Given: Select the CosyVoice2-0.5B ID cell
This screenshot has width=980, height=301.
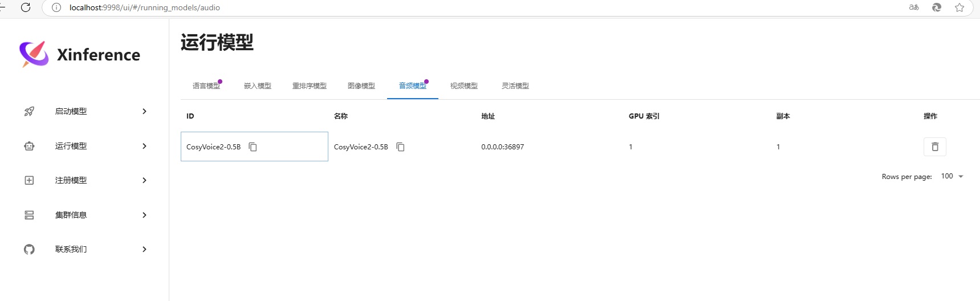Looking at the screenshot, I should (254, 147).
